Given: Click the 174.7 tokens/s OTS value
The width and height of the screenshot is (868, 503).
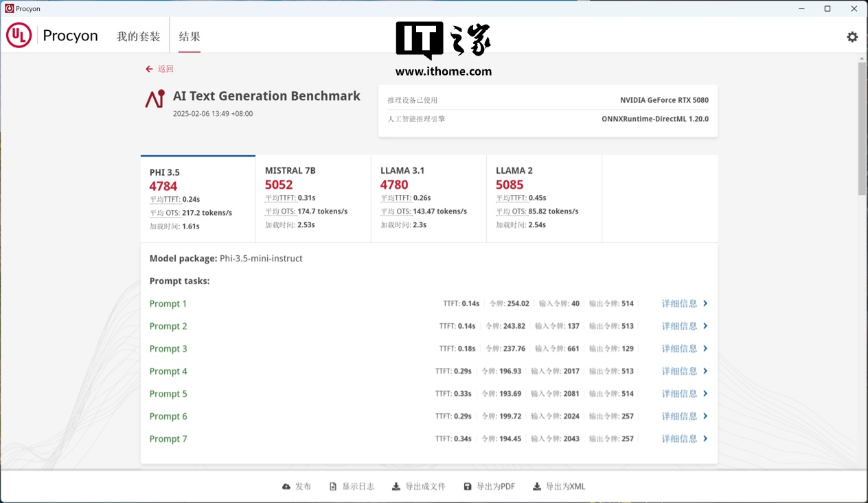Looking at the screenshot, I should 322,211.
